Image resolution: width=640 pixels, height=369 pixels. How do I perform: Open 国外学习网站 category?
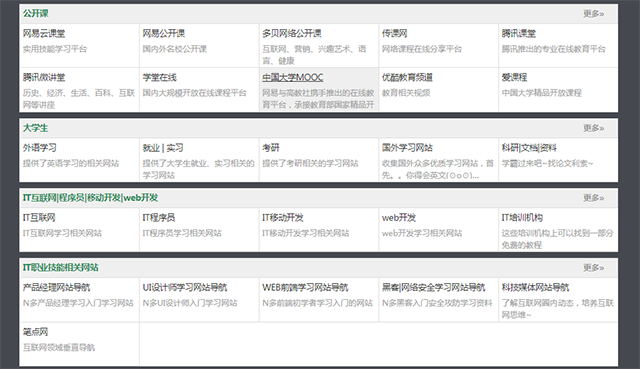click(407, 148)
